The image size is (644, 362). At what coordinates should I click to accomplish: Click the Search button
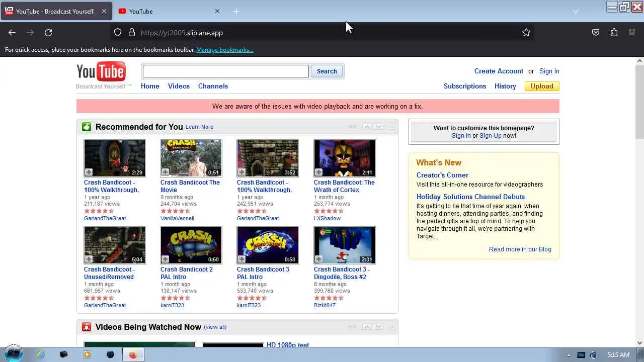327,71
